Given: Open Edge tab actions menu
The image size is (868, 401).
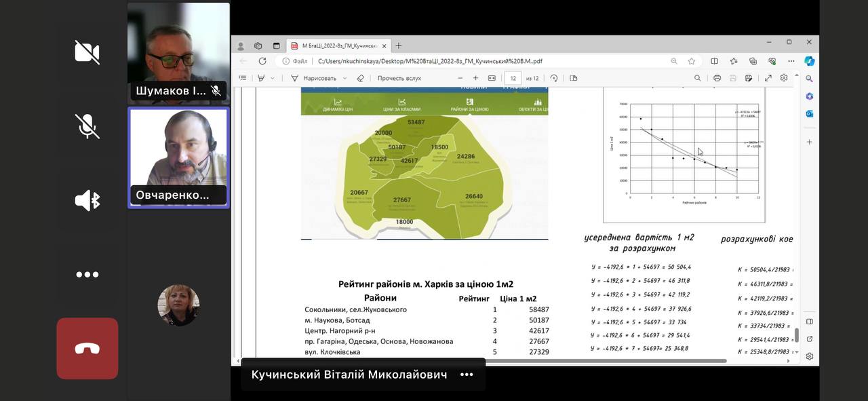Looking at the screenshot, I should click(x=276, y=46).
